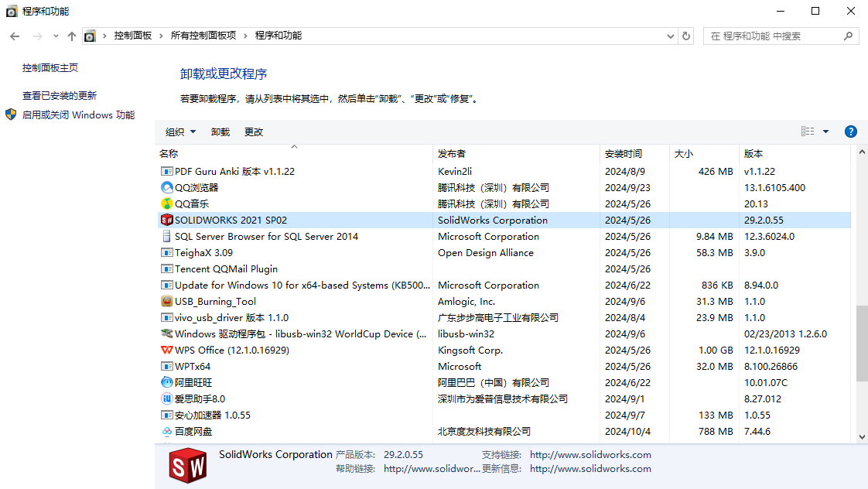Click 所有控制面板项 breadcrumb

click(203, 36)
